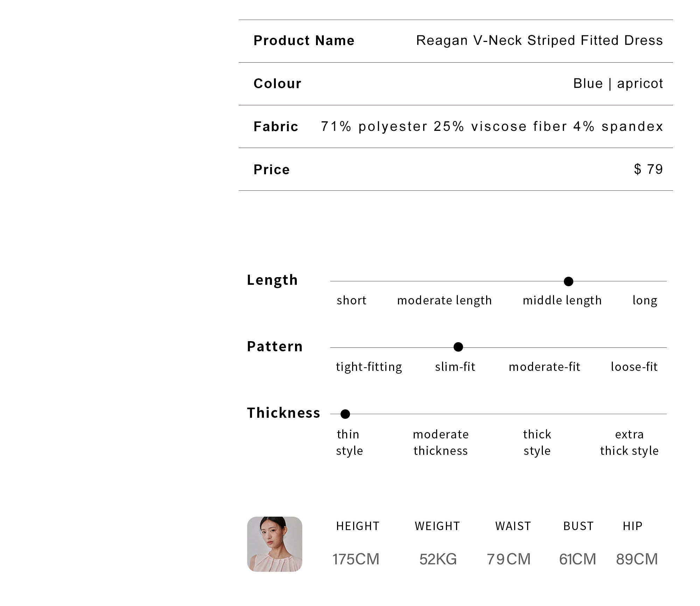Select the 'short' length label
700x606 pixels.
point(351,300)
